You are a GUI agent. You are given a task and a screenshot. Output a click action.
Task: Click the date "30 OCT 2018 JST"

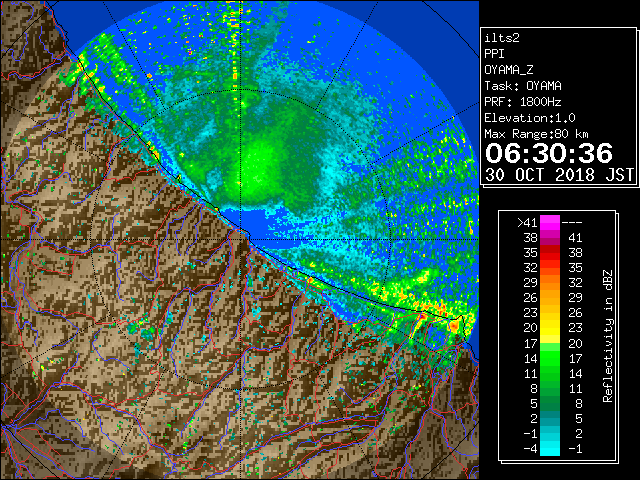coord(559,175)
